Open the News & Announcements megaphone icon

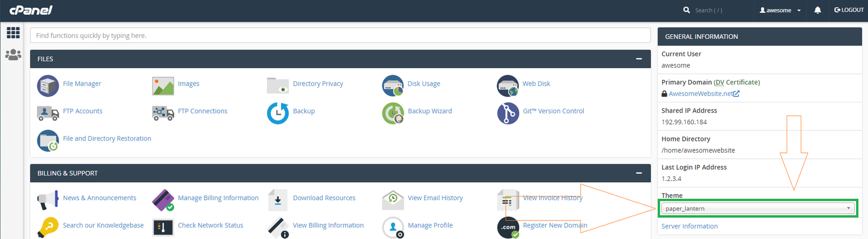(x=48, y=199)
